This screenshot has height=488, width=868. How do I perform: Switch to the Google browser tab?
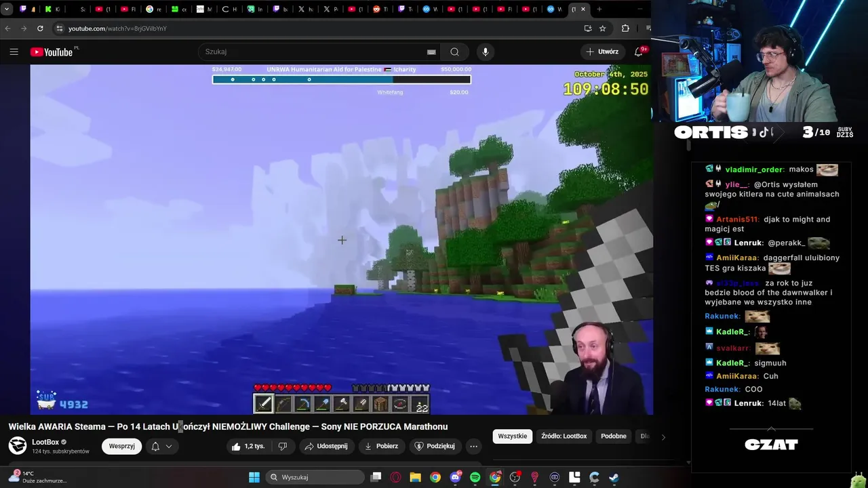[153, 9]
